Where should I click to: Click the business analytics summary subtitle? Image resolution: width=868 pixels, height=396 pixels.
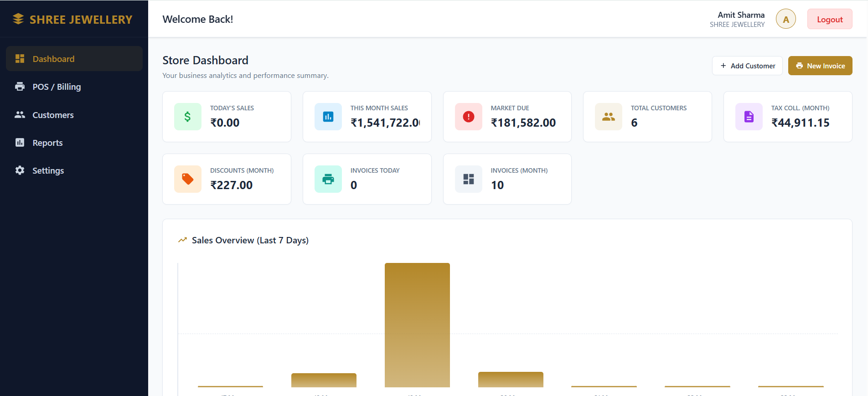point(245,75)
